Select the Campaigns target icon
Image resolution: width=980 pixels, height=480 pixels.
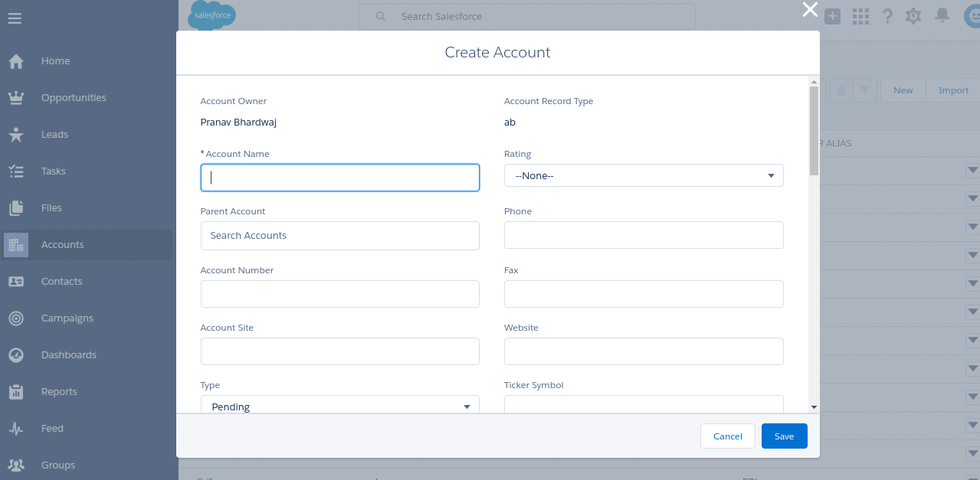tap(16, 318)
